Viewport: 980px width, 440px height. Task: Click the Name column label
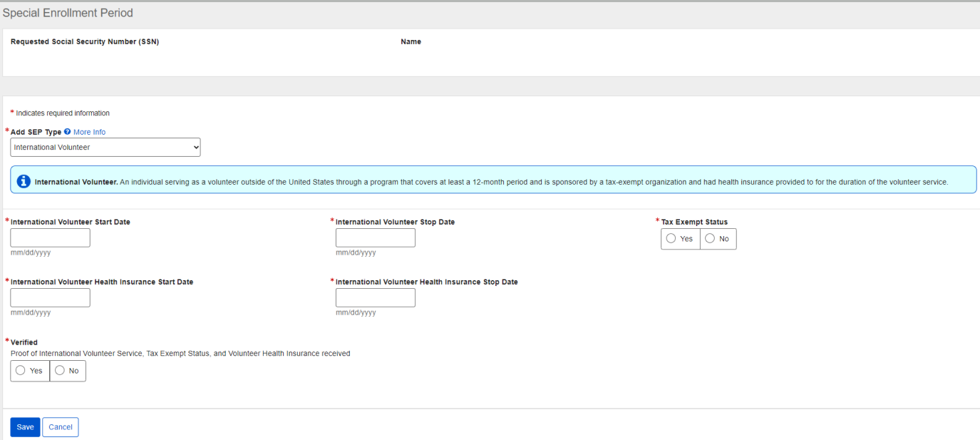(411, 42)
